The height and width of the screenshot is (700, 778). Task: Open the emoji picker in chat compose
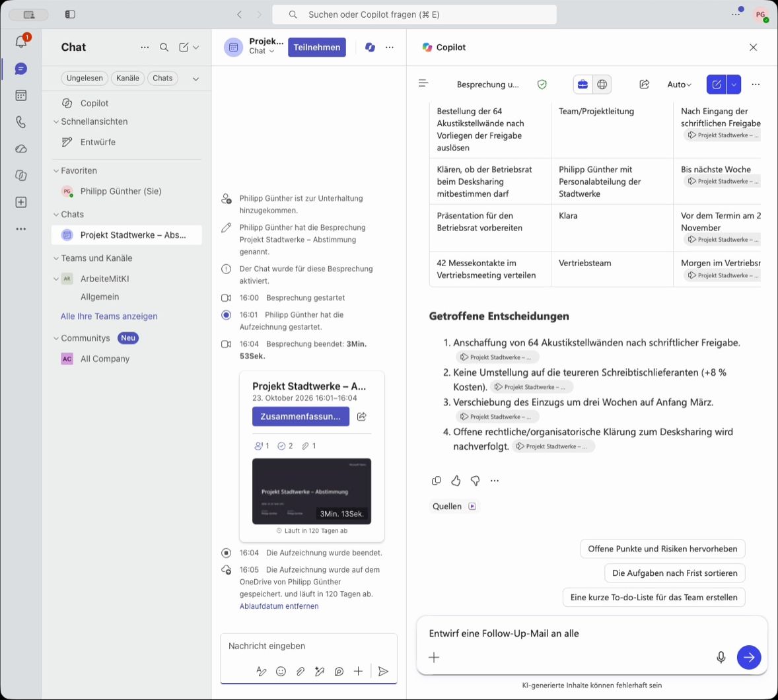coord(281,671)
